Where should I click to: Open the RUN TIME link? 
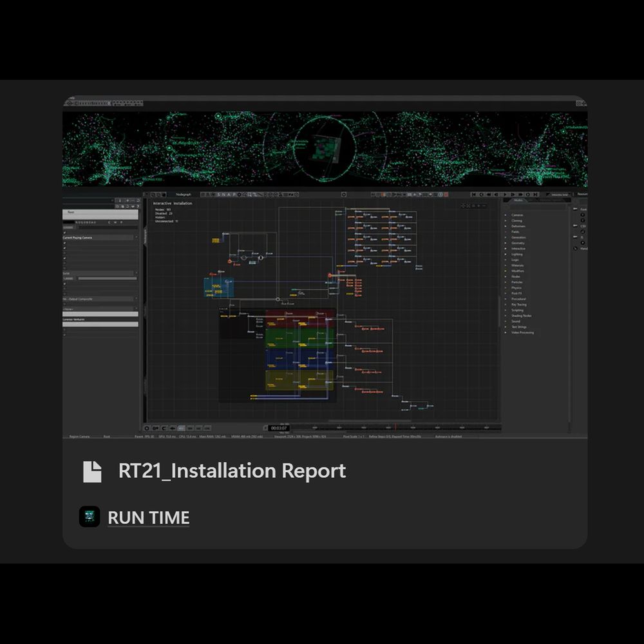click(x=148, y=518)
